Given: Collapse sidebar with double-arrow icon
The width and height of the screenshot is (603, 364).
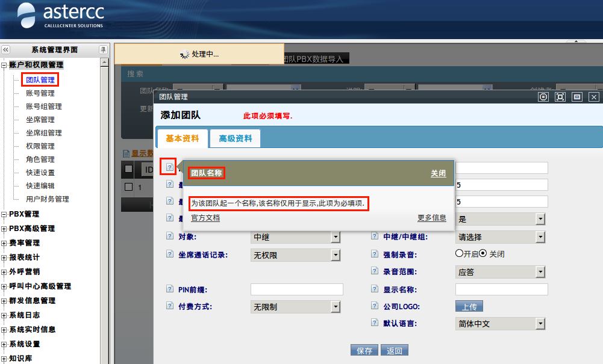Looking at the screenshot, I should click(6, 49).
